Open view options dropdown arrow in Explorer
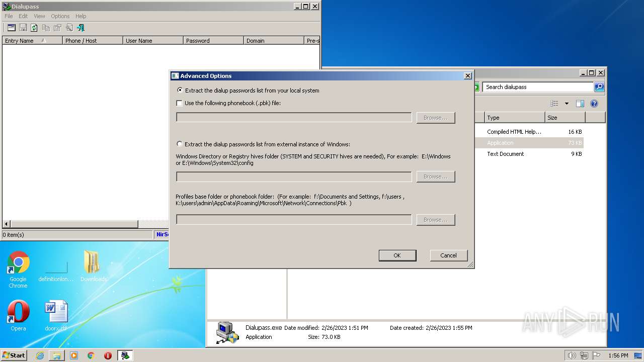644x362 pixels. pyautogui.click(x=567, y=104)
